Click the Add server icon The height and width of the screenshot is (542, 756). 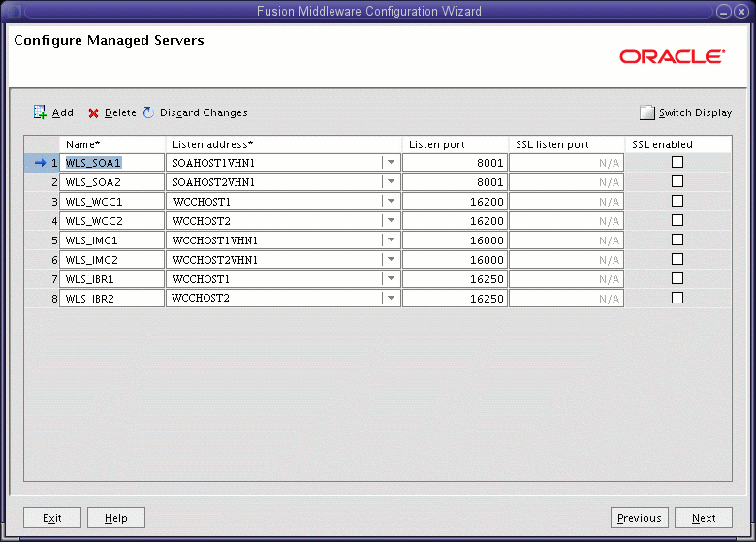pos(40,112)
